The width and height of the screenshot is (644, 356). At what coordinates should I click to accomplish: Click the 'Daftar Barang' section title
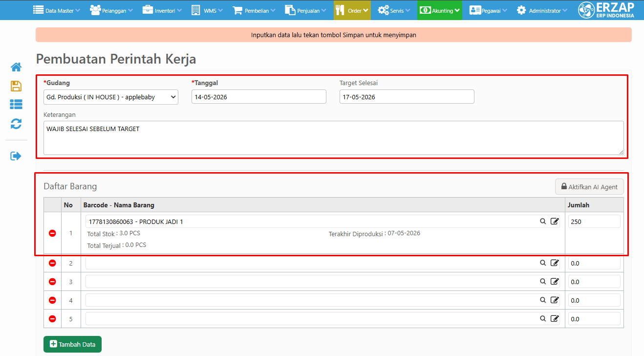70,186
